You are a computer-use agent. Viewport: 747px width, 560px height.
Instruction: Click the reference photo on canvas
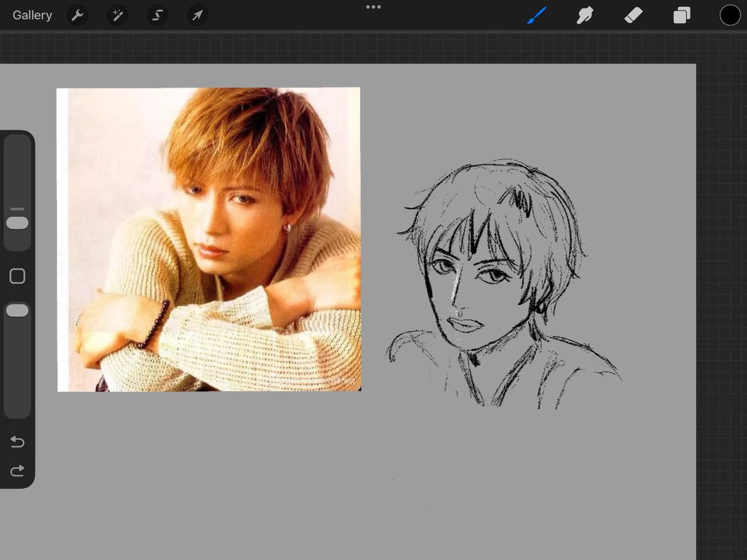click(209, 240)
